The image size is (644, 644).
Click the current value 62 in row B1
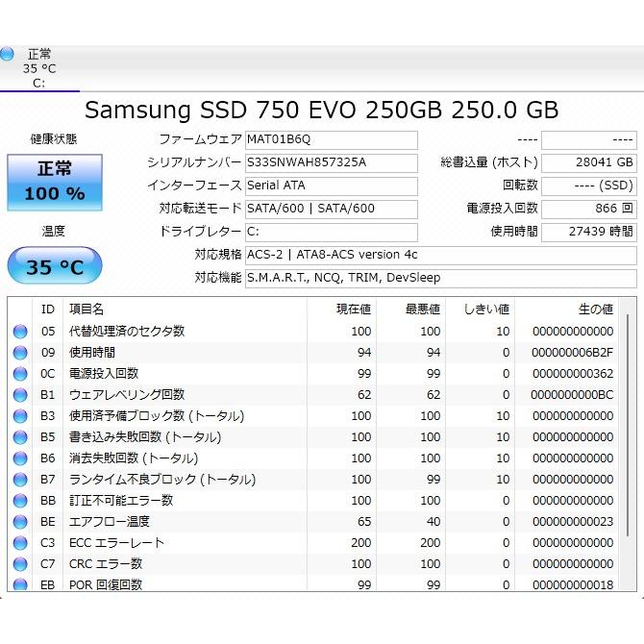(364, 395)
